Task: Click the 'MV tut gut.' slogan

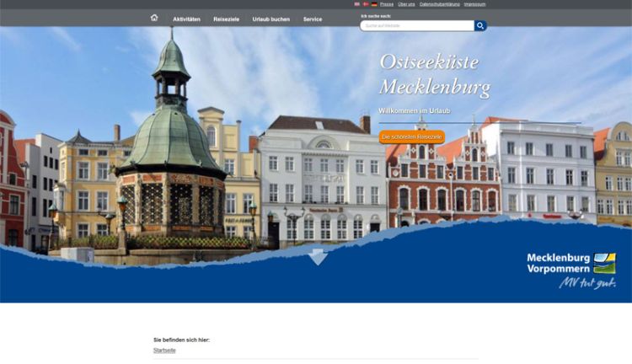Action: [x=586, y=283]
